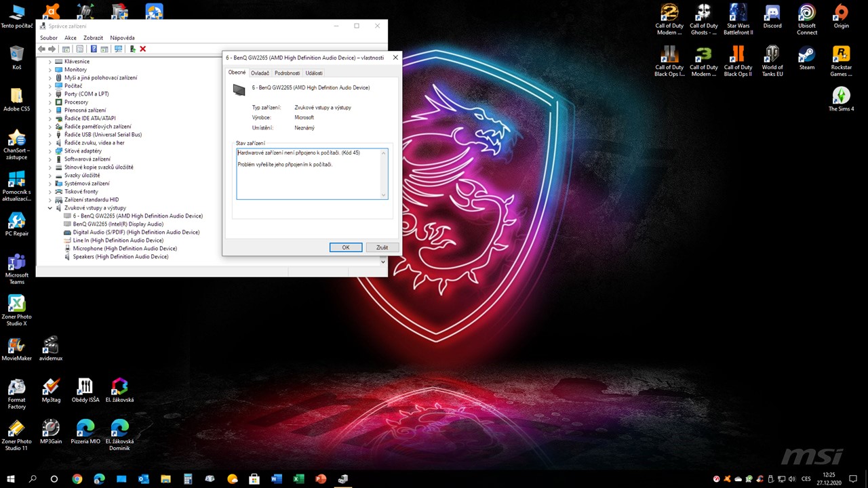
Task: Click the Back arrow in Device Manager toolbar
Action: tap(42, 49)
